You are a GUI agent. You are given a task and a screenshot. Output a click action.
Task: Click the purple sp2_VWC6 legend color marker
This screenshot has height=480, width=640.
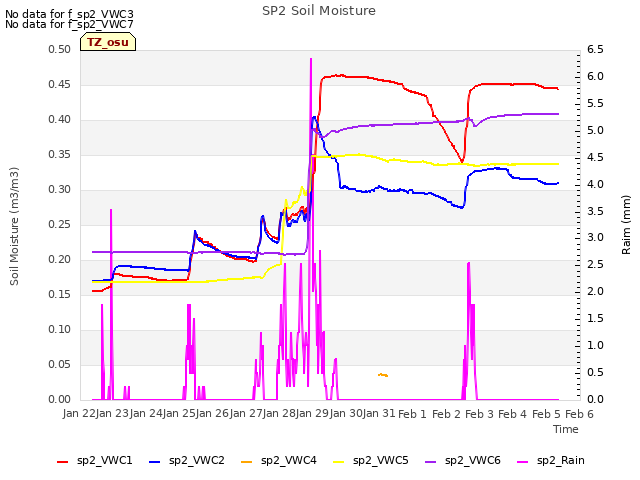coord(430,462)
